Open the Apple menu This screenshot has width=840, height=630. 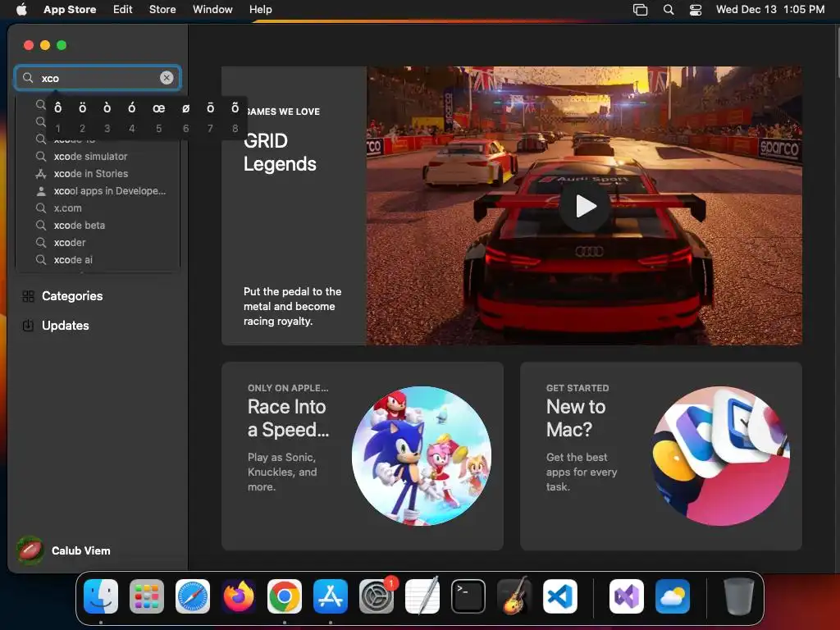(21, 9)
